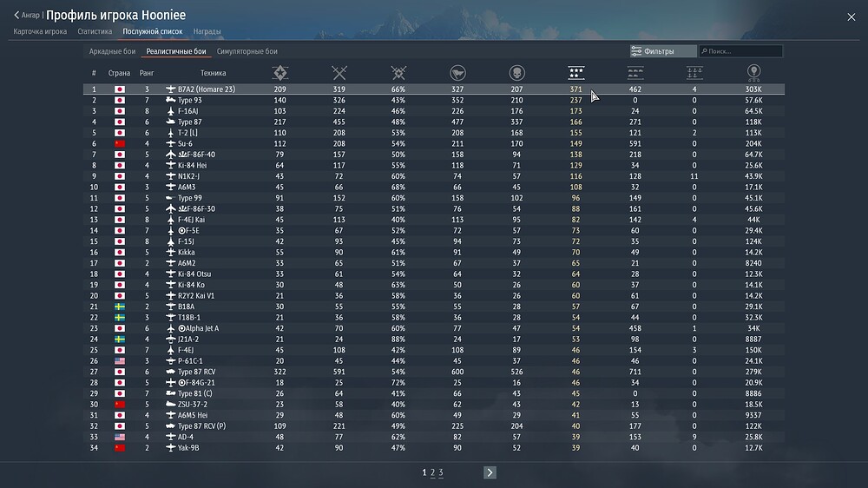Go to the next page arrow
This screenshot has width=868, height=488.
pos(490,472)
